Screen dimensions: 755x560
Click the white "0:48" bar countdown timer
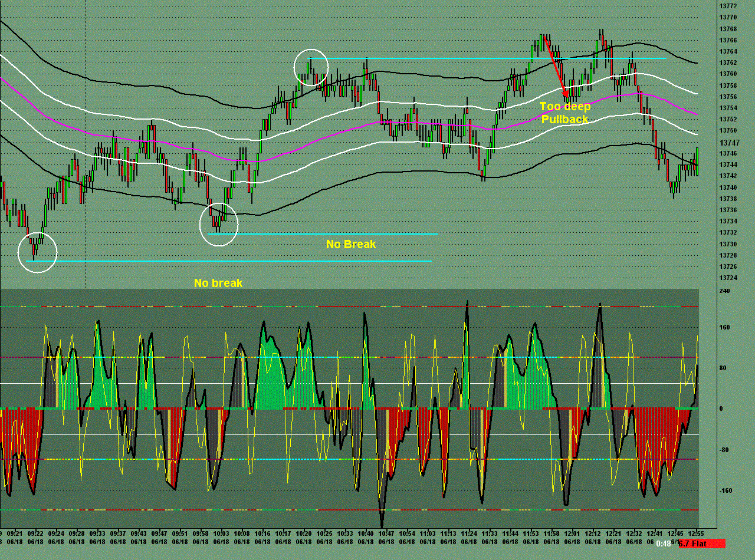663,543
